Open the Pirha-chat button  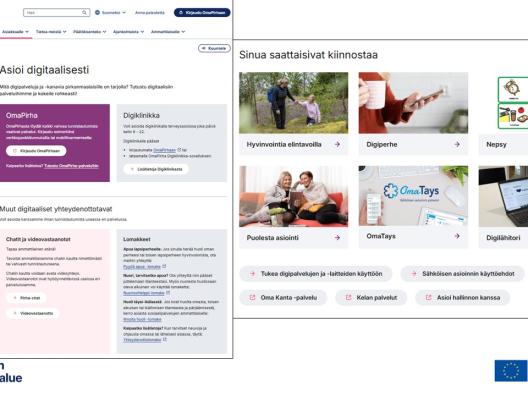point(26,298)
